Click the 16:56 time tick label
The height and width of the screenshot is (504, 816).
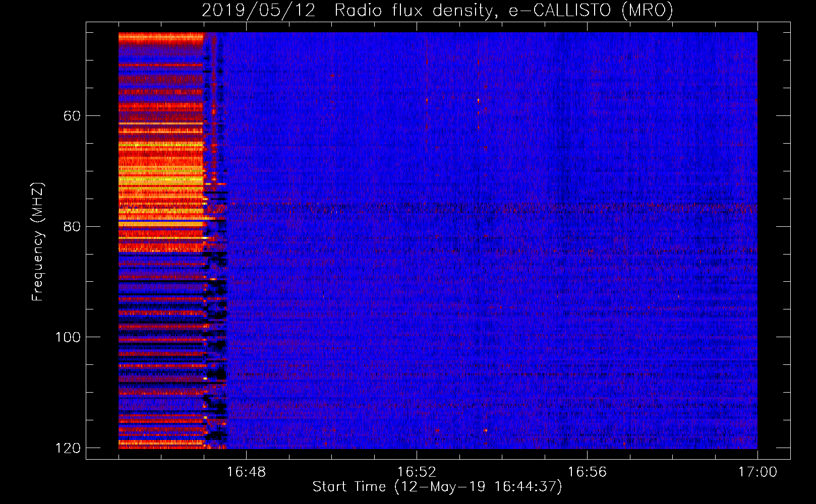[587, 472]
